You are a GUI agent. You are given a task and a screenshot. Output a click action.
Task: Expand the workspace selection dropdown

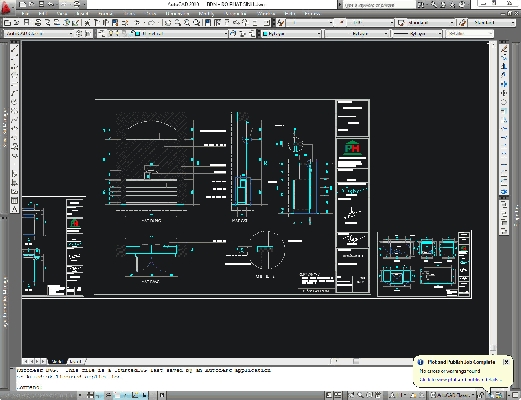point(39,34)
